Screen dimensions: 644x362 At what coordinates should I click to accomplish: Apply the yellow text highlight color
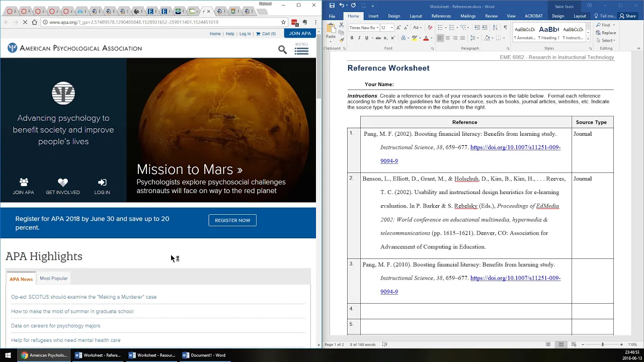coord(414,38)
